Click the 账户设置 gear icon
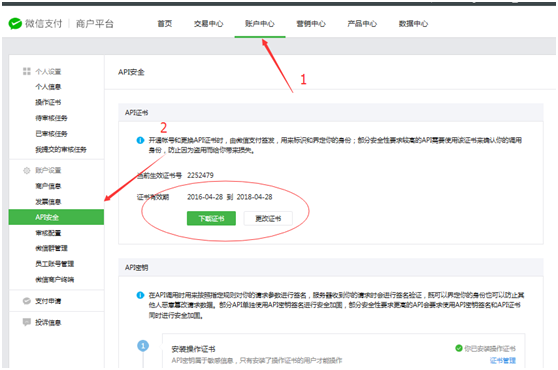The image size is (558, 370). click(27, 170)
